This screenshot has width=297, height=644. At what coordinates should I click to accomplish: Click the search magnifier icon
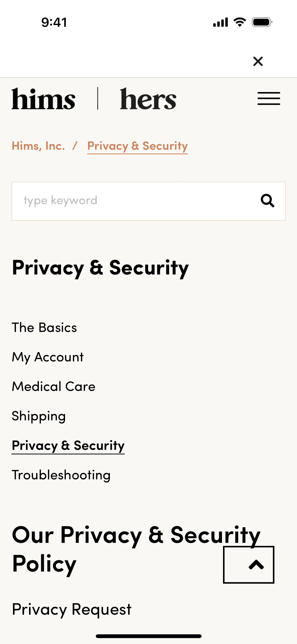coord(267,201)
